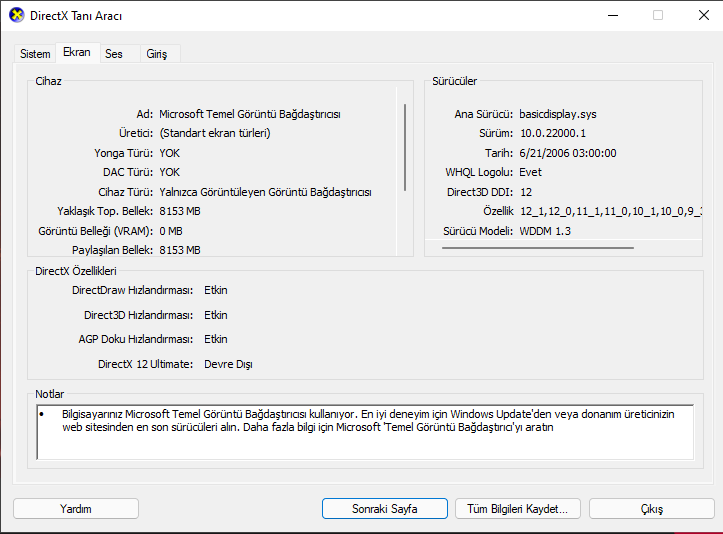
Task: Click the Sonraki Sayfa button
Action: [385, 509]
